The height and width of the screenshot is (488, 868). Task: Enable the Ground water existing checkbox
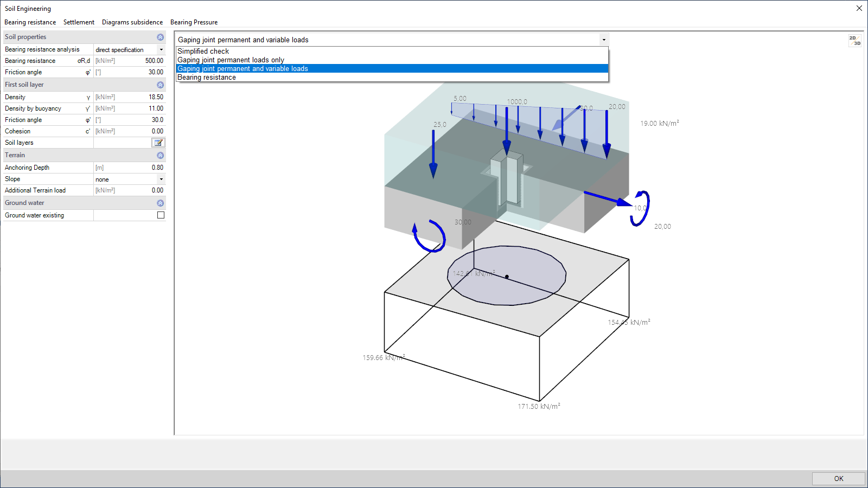[x=161, y=215]
